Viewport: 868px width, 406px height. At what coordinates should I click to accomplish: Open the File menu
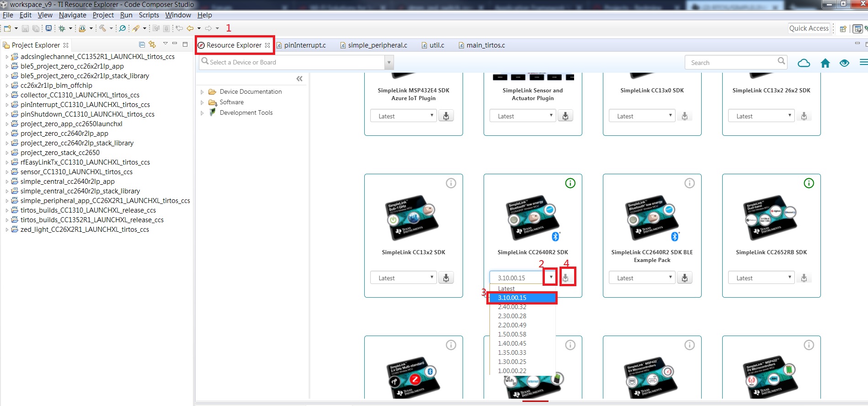click(x=8, y=15)
